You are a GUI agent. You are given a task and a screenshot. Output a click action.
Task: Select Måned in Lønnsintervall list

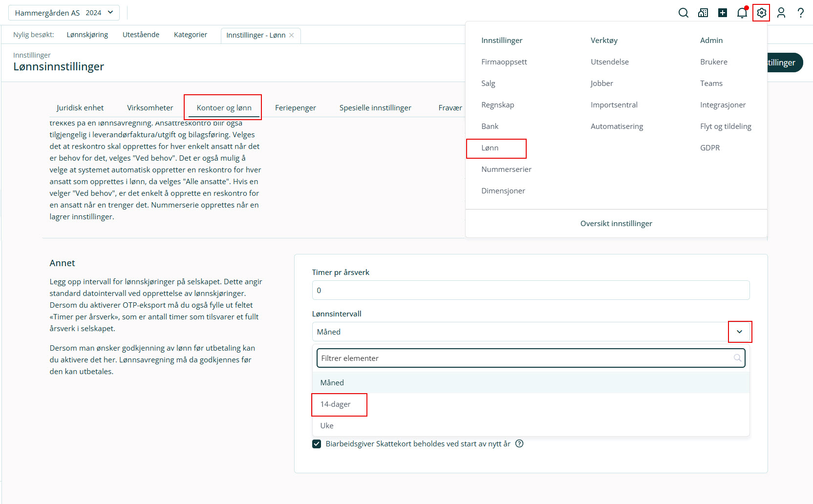pos(531,382)
